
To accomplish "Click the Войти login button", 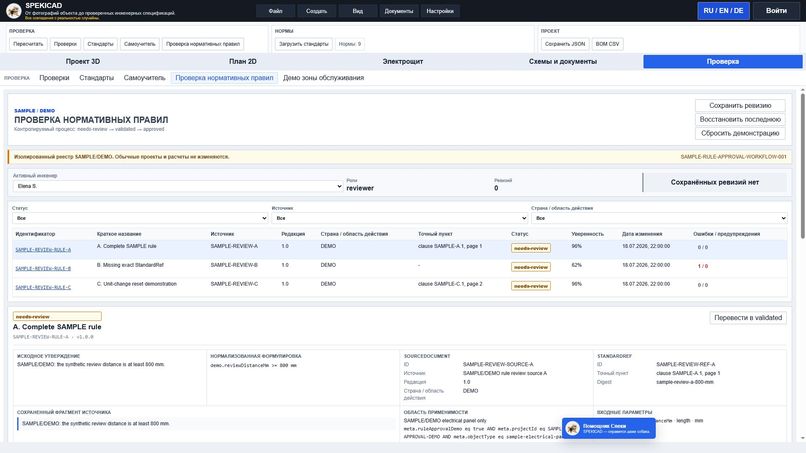I will [776, 11].
